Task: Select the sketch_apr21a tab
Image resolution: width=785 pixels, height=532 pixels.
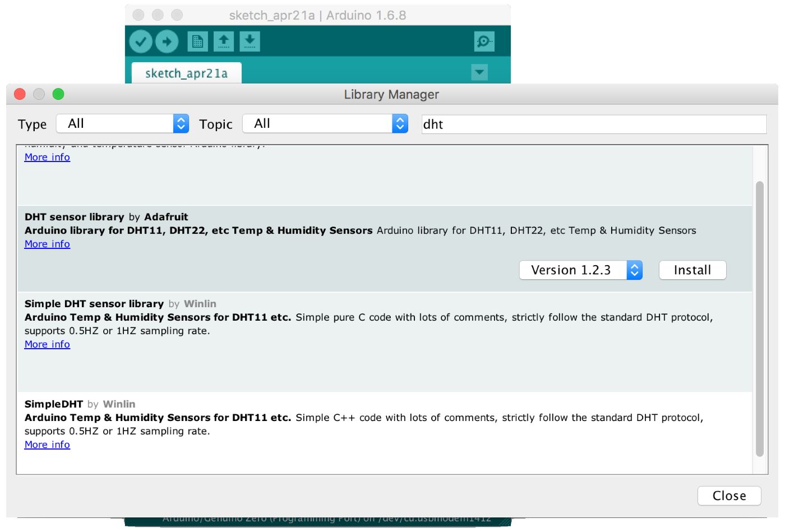Action: pyautogui.click(x=186, y=73)
